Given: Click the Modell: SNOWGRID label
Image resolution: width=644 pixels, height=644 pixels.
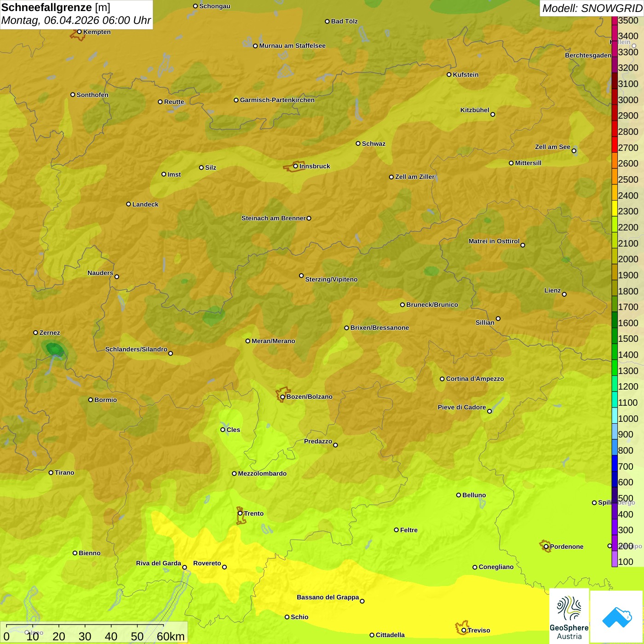Looking at the screenshot, I should pyautogui.click(x=592, y=8).
